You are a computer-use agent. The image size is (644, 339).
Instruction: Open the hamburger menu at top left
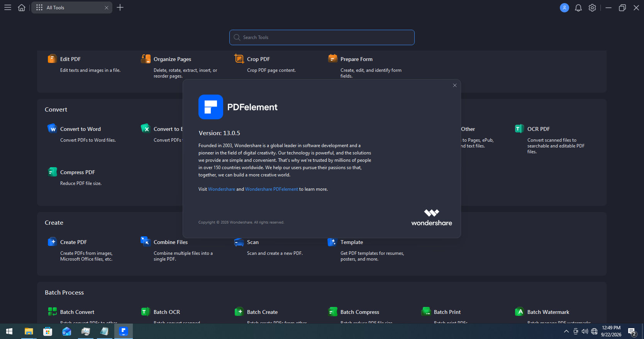8,7
